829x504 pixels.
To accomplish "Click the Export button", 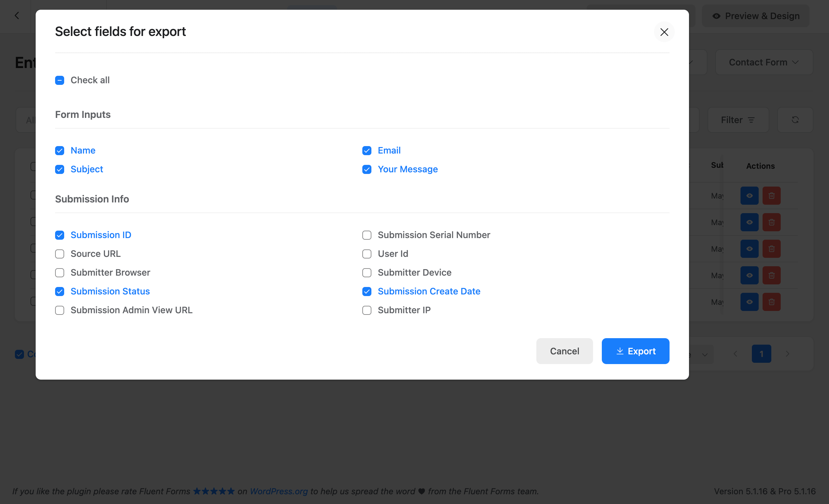I will (x=635, y=351).
